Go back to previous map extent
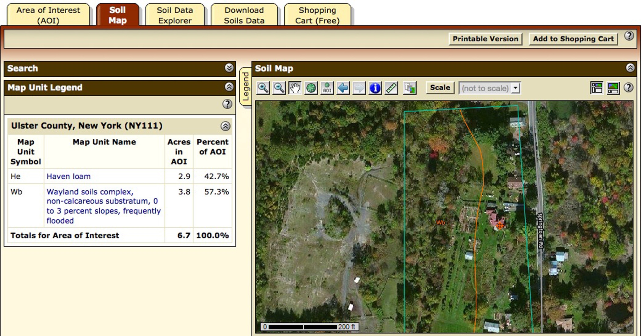This screenshot has width=644, height=336. coord(343,88)
